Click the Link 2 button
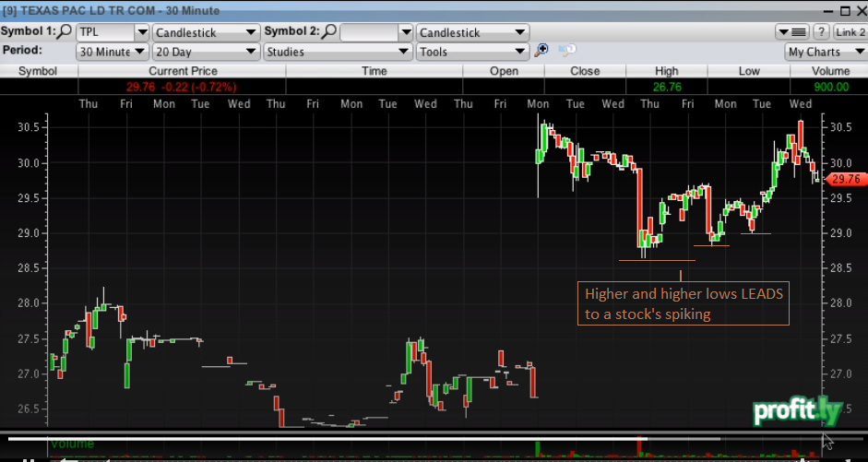868x462 pixels. tap(850, 32)
